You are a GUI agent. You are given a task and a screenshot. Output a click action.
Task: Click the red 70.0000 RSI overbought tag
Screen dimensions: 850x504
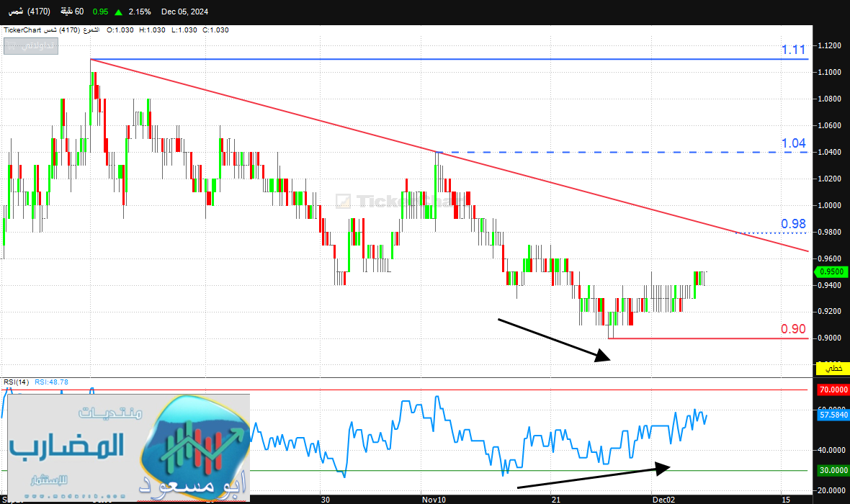[x=833, y=390]
